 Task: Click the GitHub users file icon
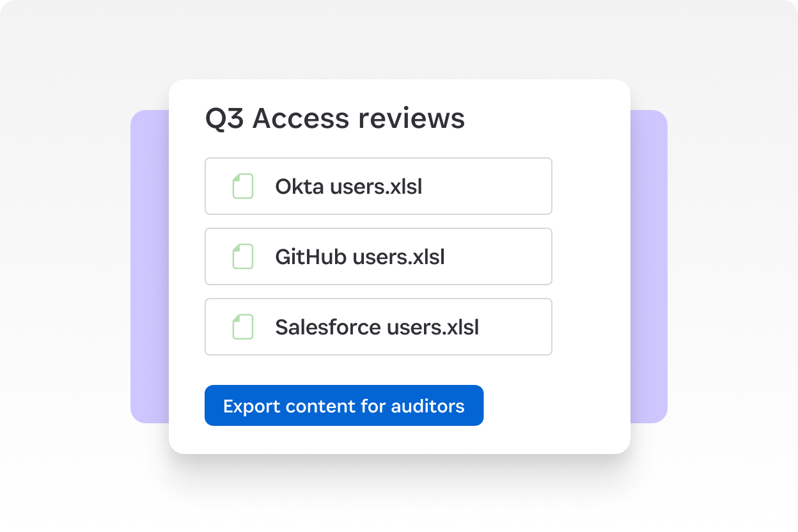point(242,256)
